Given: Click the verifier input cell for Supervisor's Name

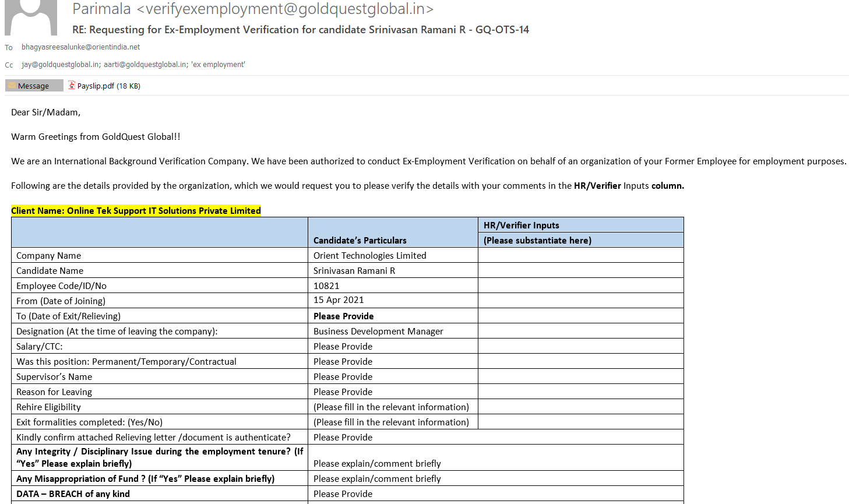Looking at the screenshot, I should [580, 376].
